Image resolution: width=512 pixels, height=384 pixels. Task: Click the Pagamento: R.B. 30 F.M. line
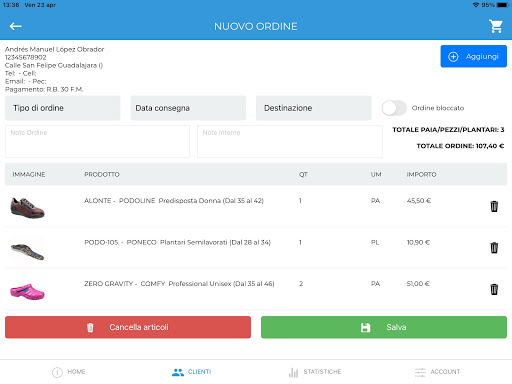(44, 89)
